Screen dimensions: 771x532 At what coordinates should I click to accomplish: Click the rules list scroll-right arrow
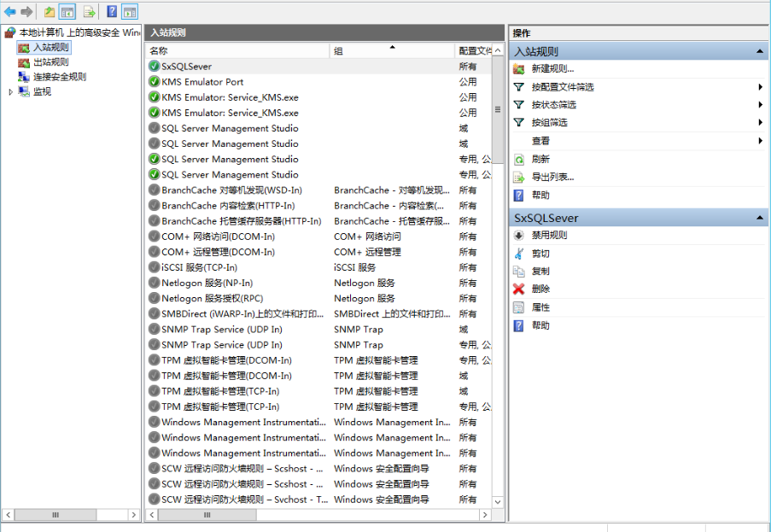[485, 515]
